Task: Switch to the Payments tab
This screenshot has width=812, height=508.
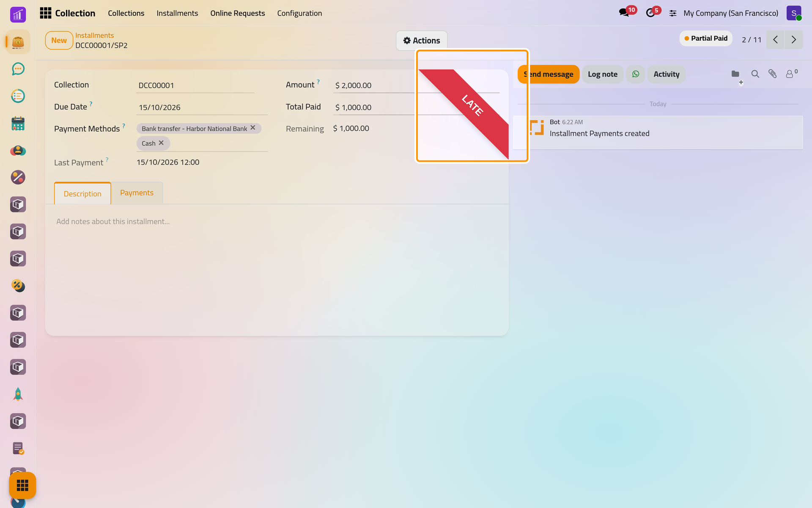Action: 137,193
